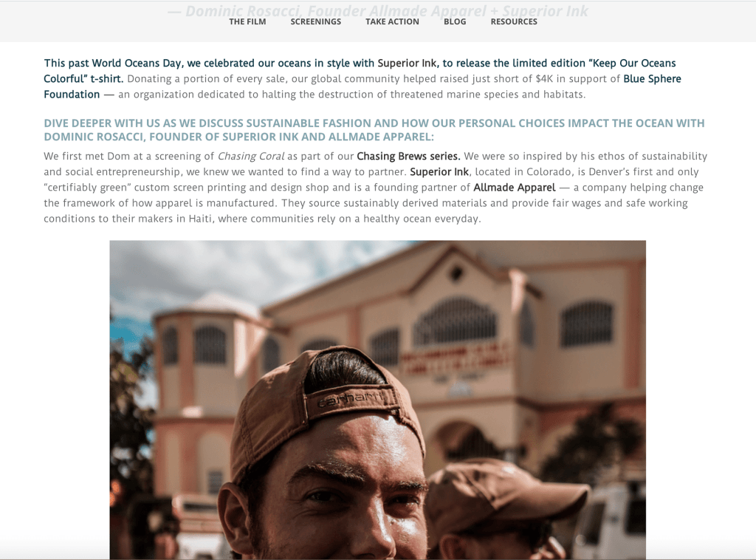
Task: Click the World Oceans Day bold intro link
Action: (x=360, y=64)
